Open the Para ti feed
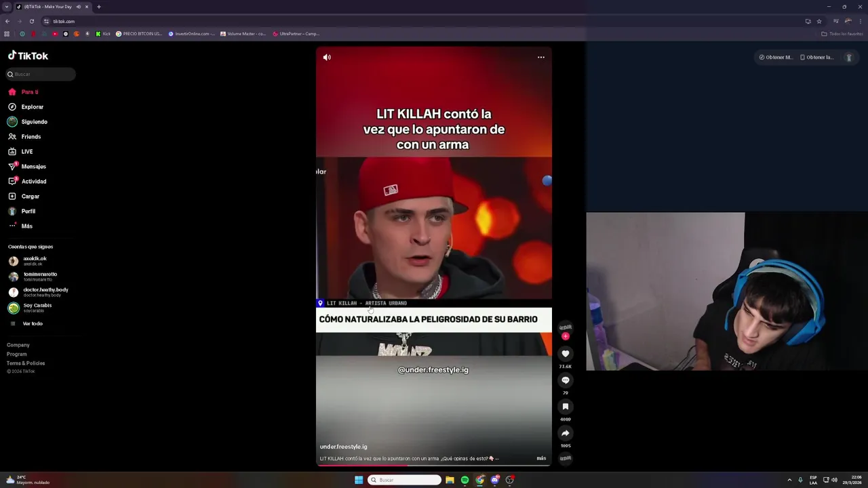The height and width of the screenshot is (488, 868). [23, 91]
